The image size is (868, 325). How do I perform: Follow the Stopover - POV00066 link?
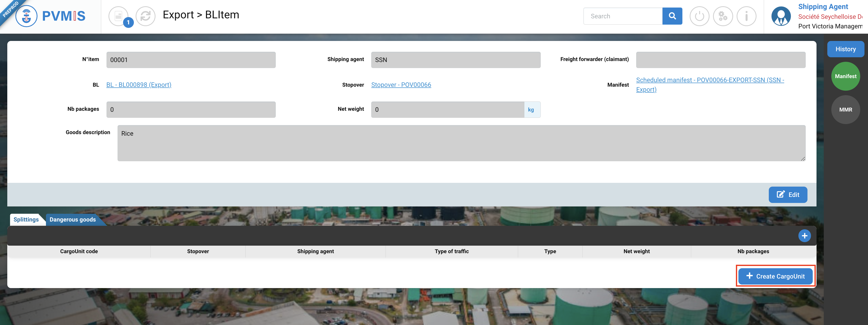click(x=401, y=85)
